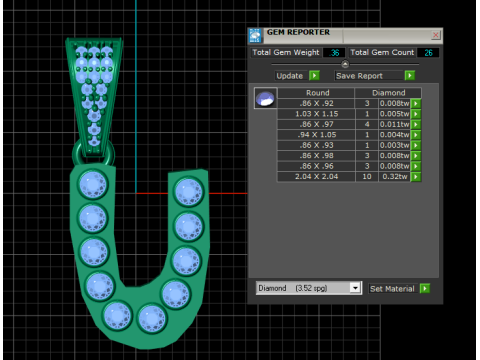Open the Diamond material dropdown
Screen dimensions: 480x360
[x=355, y=288]
